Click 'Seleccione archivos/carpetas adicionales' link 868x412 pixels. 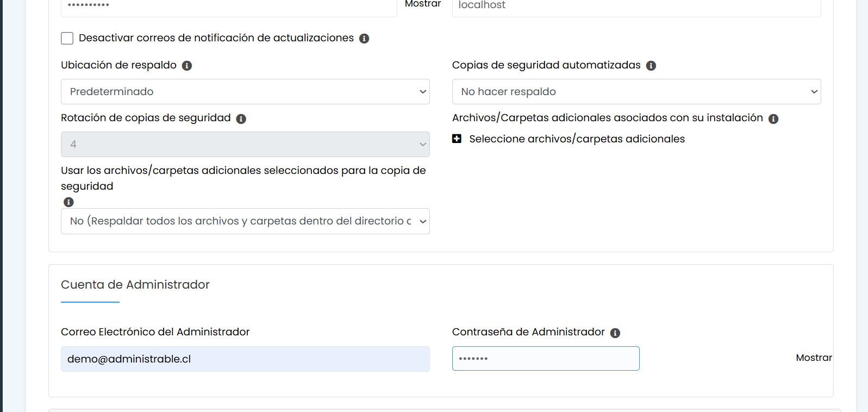coord(577,139)
